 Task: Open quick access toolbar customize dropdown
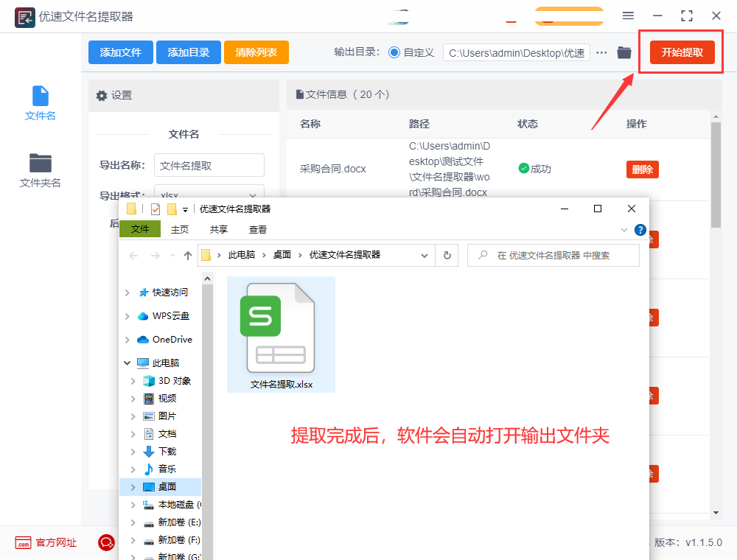click(185, 210)
